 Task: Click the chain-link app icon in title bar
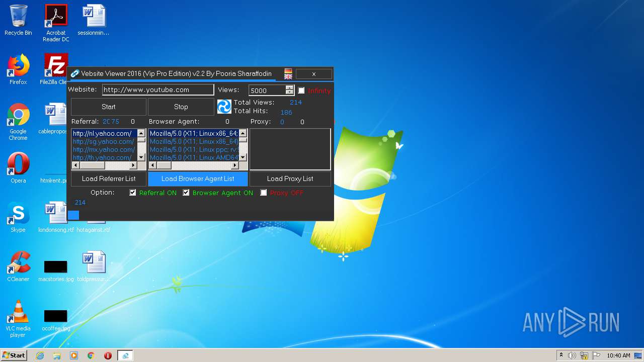(74, 73)
